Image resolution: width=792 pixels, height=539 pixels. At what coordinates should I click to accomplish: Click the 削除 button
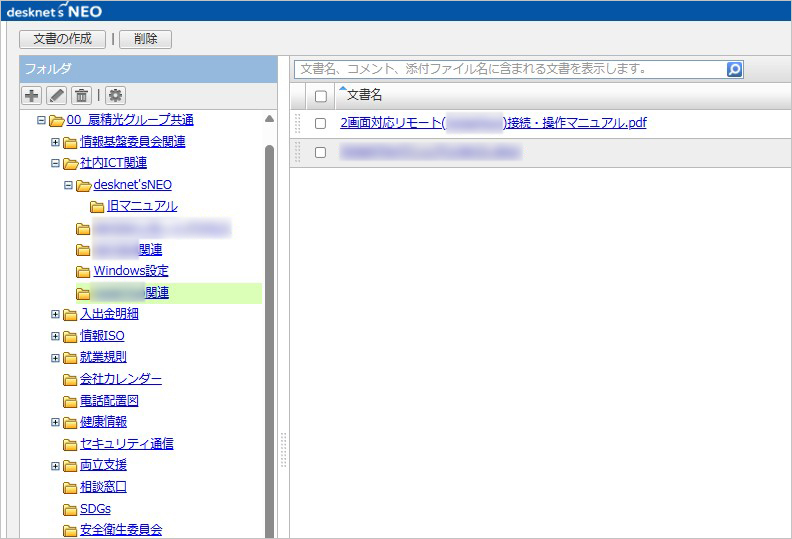145,39
